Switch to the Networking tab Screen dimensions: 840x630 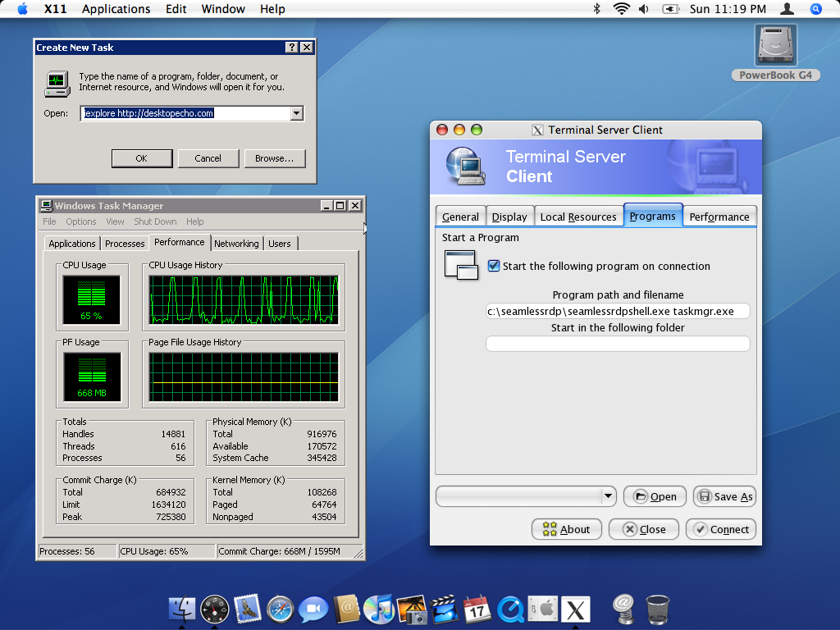click(x=236, y=243)
